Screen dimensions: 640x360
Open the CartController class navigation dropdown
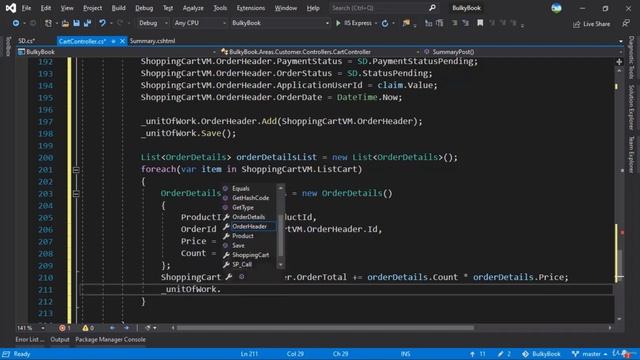(320, 52)
